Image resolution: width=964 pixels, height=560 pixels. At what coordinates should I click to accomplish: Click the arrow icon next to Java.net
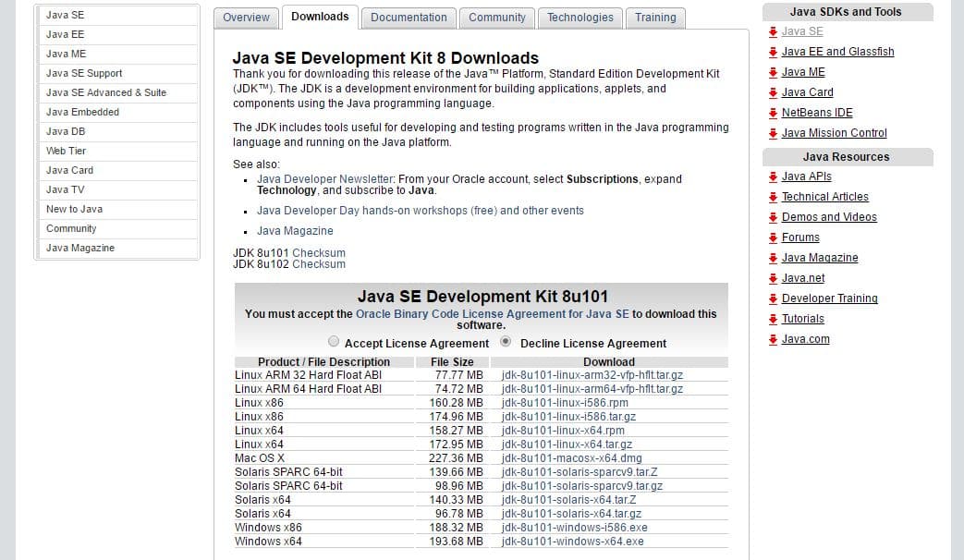click(x=773, y=278)
